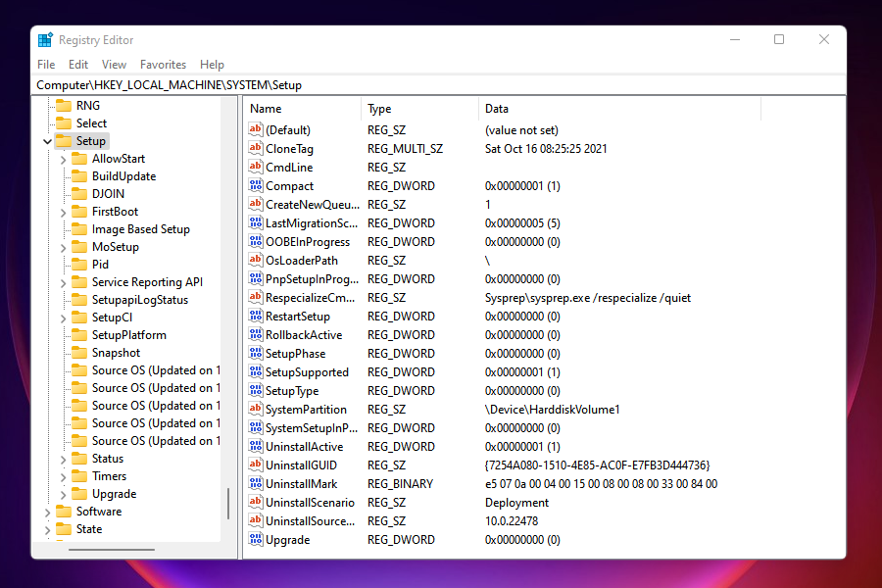Collapse the Setup key
Screen dimensions: 882x588
[x=46, y=140]
